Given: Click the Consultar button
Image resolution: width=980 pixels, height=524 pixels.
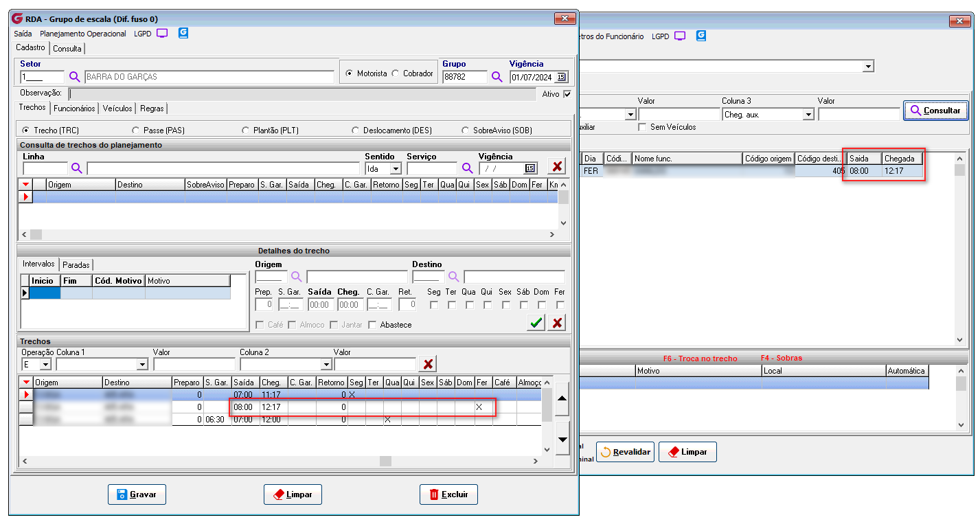Looking at the screenshot, I should 935,110.
